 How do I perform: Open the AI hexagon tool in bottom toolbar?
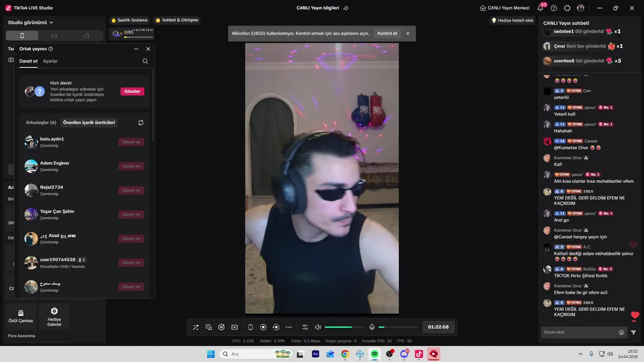(221, 327)
